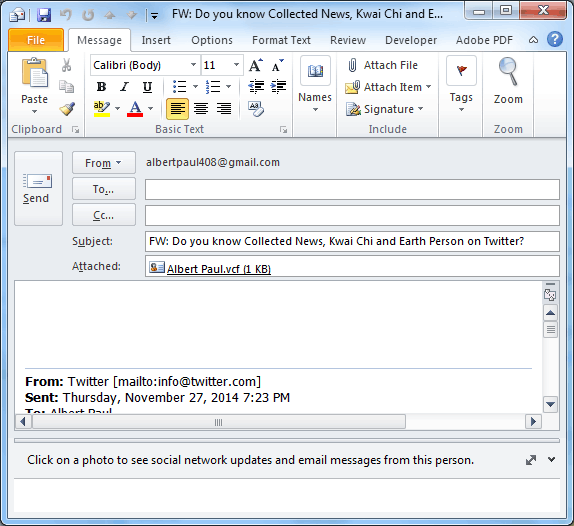Apply yellow text highlight color
Screen dimensions: 574x526
(102, 109)
